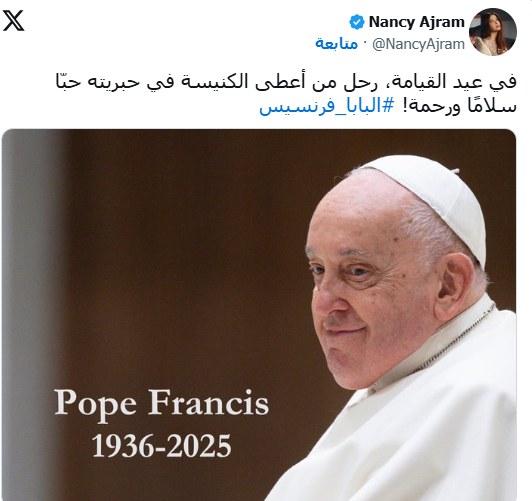The width and height of the screenshot is (532, 501).
Task: Follow the account via متابعة
Action: (x=336, y=44)
